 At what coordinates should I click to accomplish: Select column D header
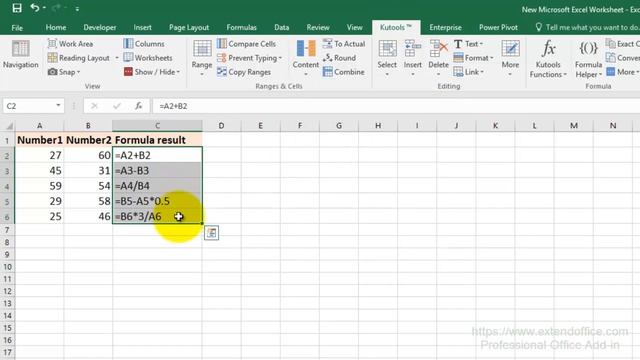coord(221,126)
